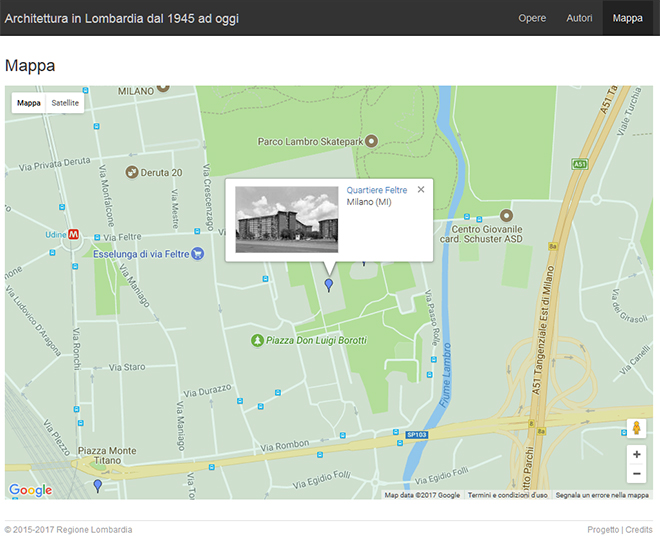
Task: Click the Parco Lambro Skatepark marker
Action: (x=372, y=141)
